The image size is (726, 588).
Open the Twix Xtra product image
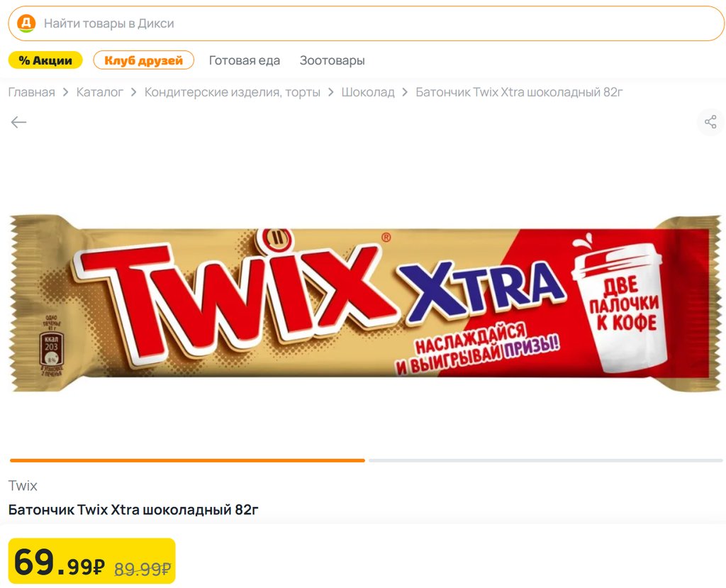pyautogui.click(x=366, y=304)
